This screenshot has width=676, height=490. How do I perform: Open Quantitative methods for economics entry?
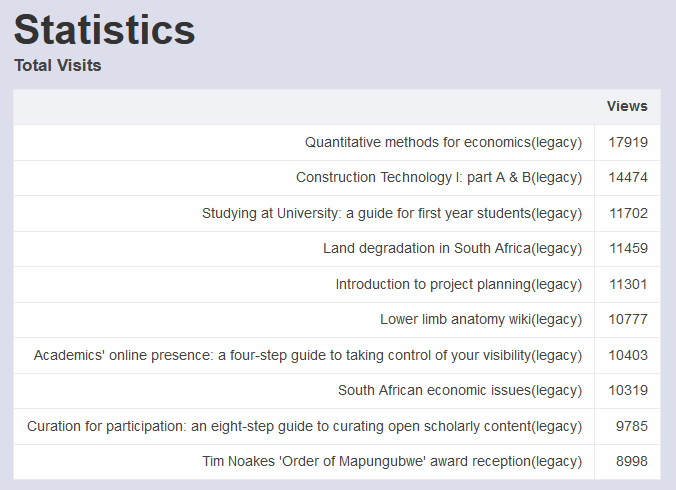coord(443,143)
